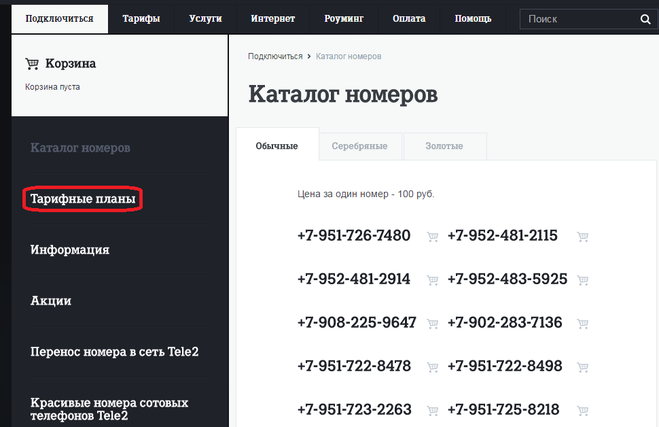This screenshot has height=427, width=659.
Task: Open Тарифные планы in sidebar
Action: click(83, 198)
